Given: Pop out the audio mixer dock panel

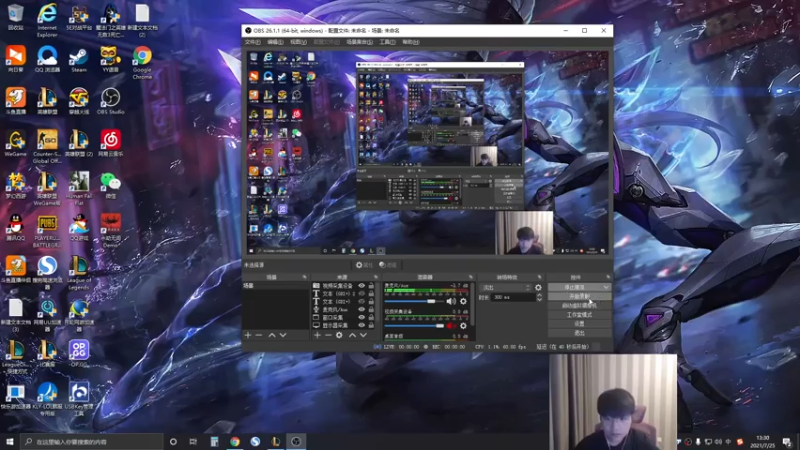Looking at the screenshot, I should [471, 277].
